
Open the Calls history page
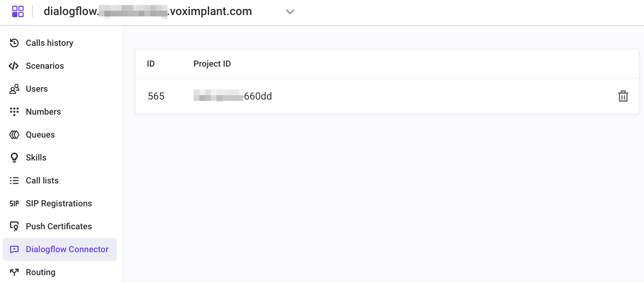click(x=49, y=43)
